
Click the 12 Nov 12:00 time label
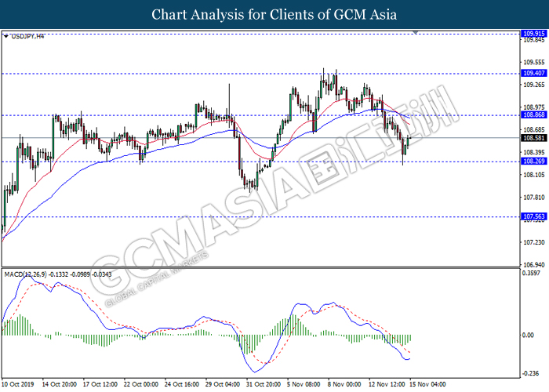386,384
